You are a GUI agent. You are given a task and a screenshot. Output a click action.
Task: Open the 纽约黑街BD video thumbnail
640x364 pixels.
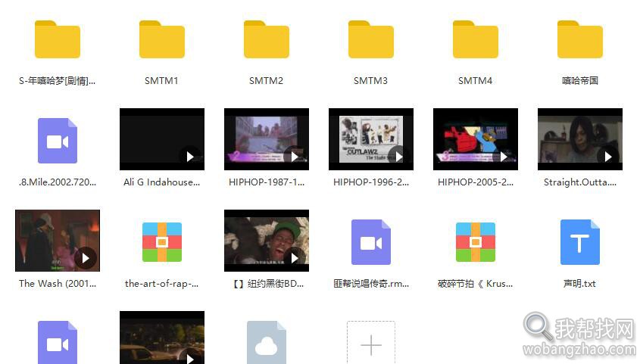tap(267, 241)
